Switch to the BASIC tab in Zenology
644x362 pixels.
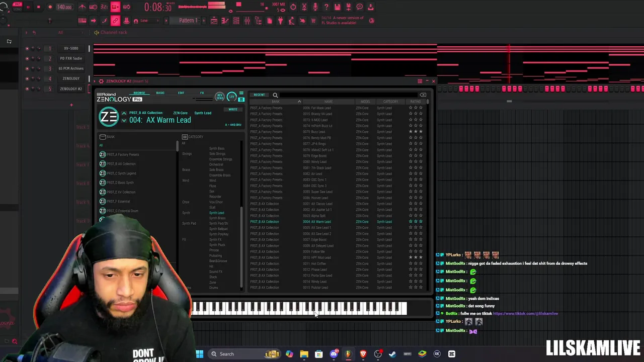click(x=160, y=93)
